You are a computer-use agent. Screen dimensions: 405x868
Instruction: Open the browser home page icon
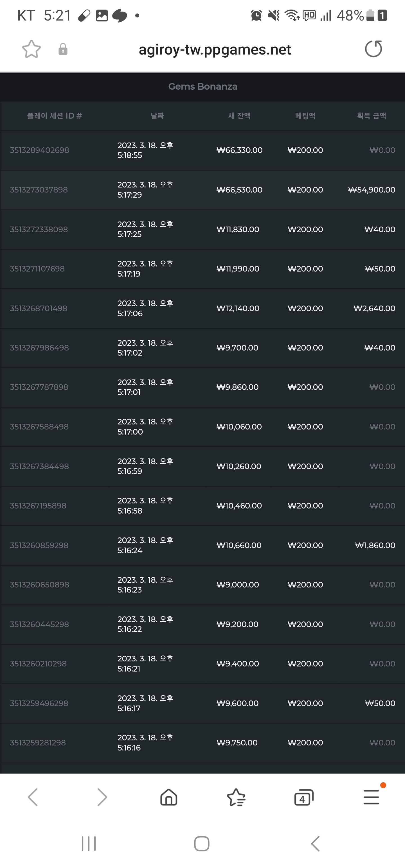[x=169, y=797]
